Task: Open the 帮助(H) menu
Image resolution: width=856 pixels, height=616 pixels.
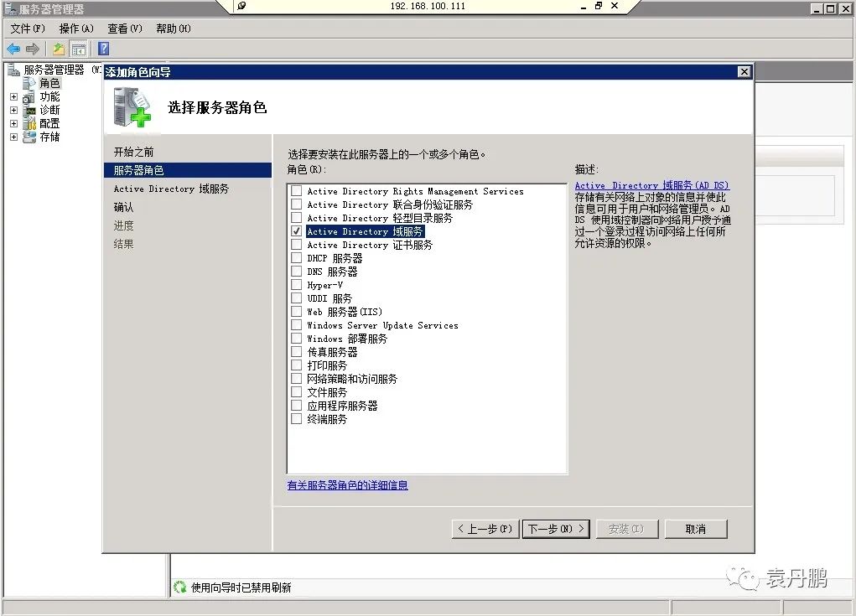Action: [173, 28]
